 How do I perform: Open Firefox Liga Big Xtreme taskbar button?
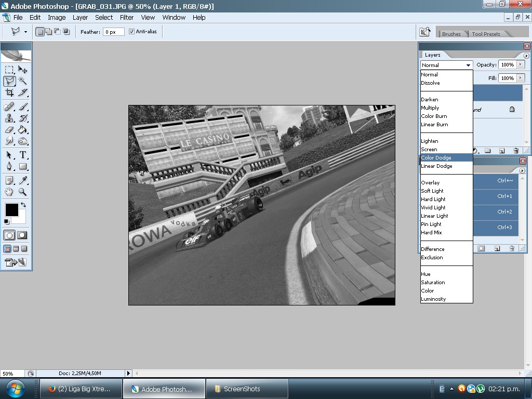coord(81,389)
